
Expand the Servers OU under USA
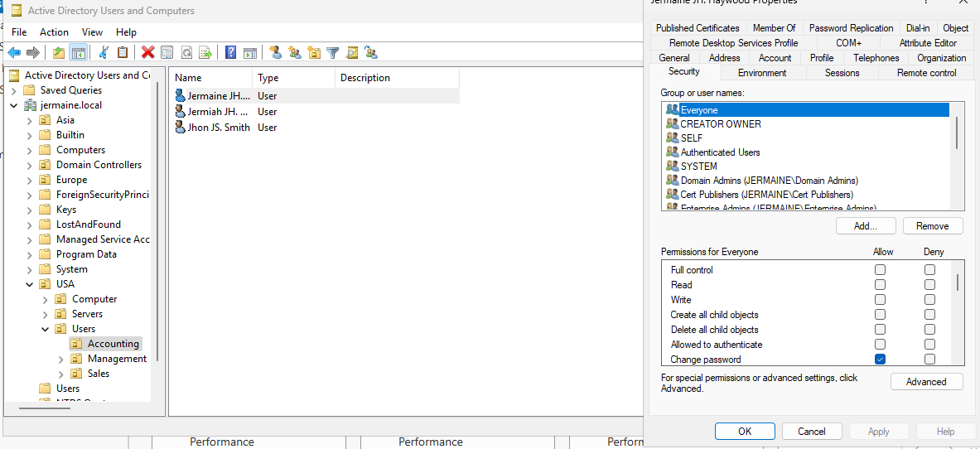45,314
